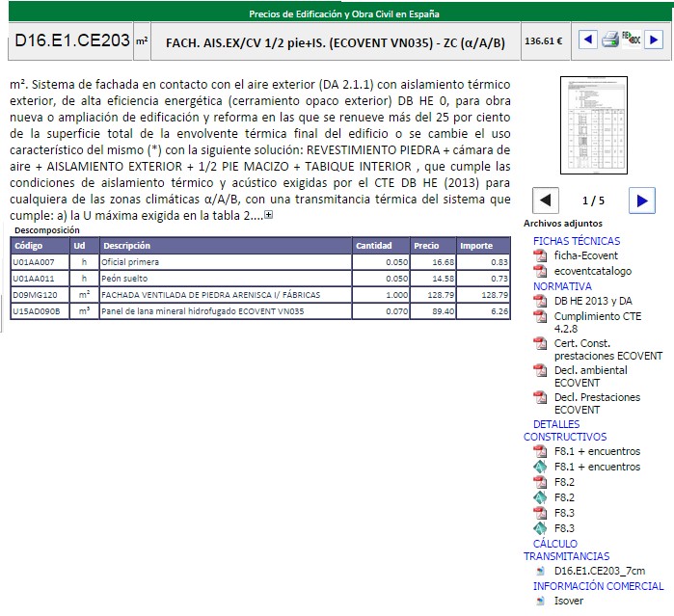The width and height of the screenshot is (674, 616).
Task: Open DB HE 2013 y DA document
Action: (593, 301)
